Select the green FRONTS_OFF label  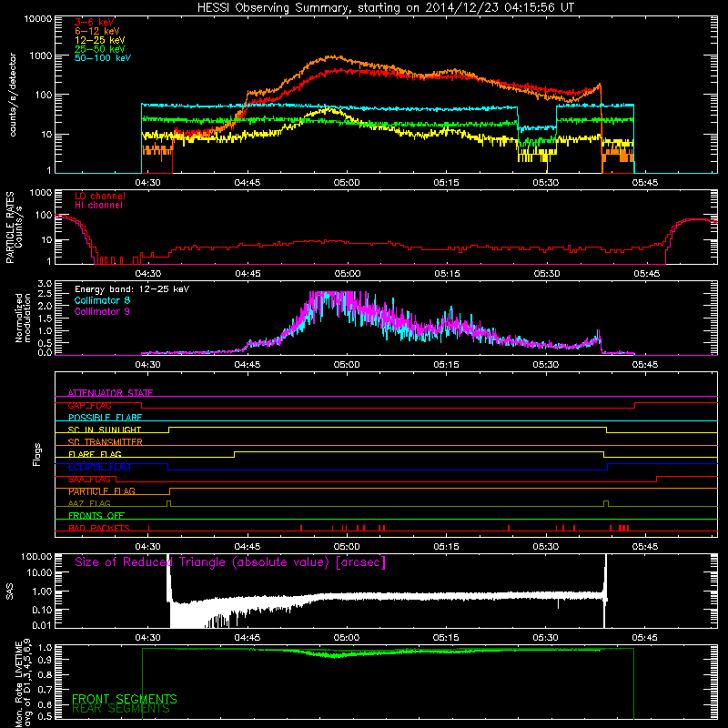96,516
